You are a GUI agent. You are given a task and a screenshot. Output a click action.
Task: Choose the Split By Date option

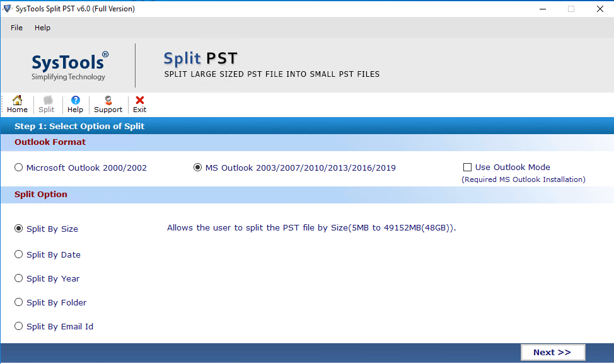tap(19, 254)
